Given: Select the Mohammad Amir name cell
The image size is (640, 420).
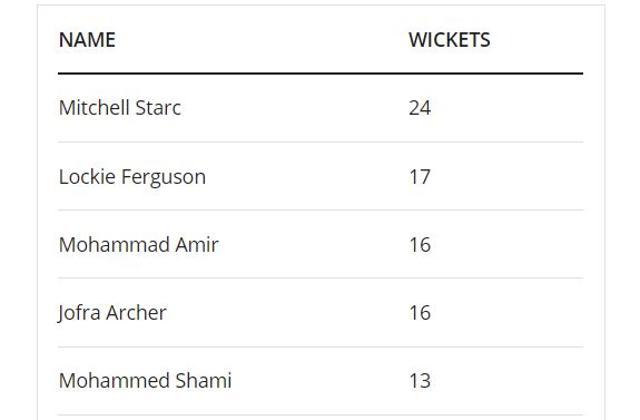Looking at the screenshot, I should pos(139,245).
